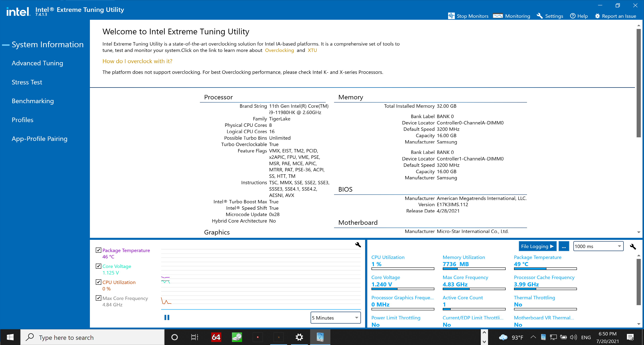Uncheck the Package Temperature graph checkbox

pos(98,250)
